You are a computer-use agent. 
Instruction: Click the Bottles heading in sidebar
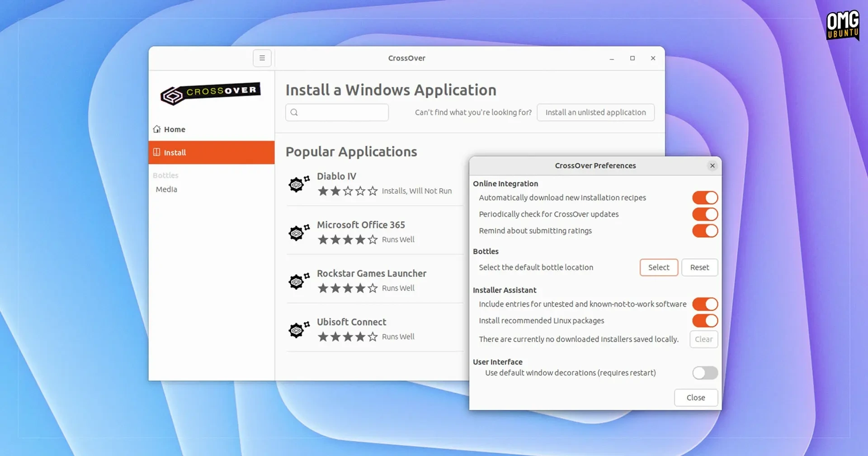[165, 175]
